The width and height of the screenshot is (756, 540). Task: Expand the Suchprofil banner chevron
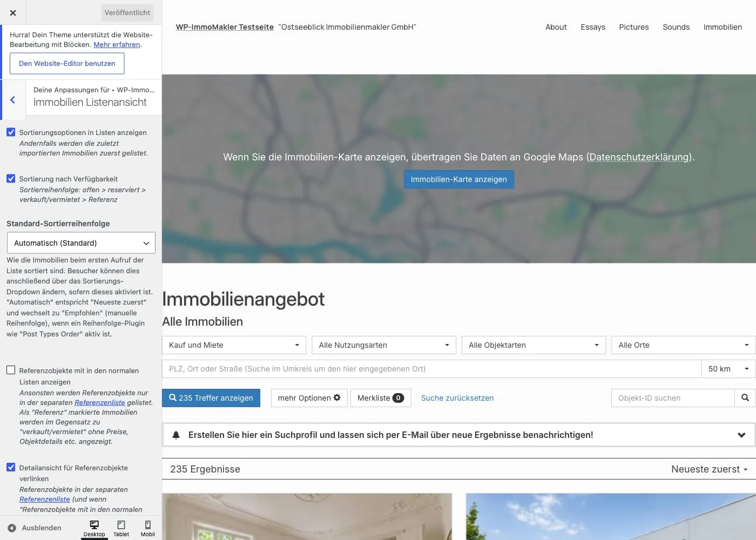pyautogui.click(x=741, y=435)
